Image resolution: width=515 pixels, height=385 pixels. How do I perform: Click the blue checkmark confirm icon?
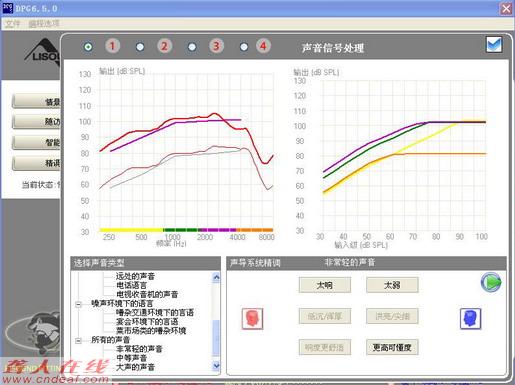494,45
